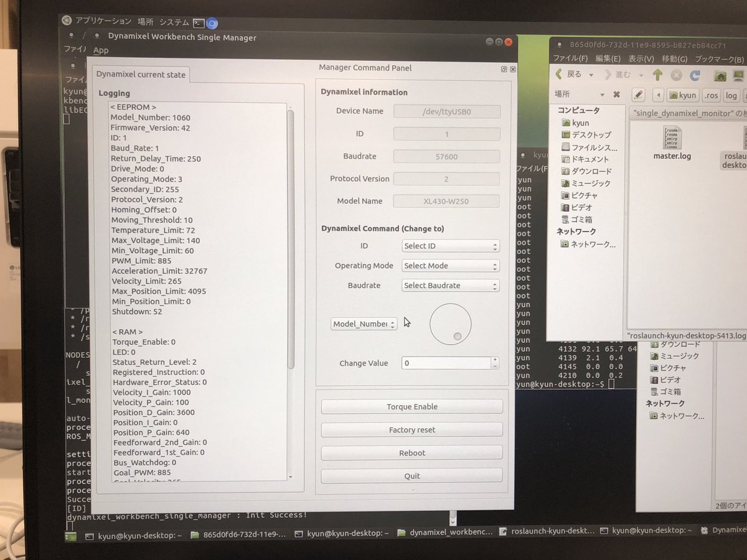Open ダウンロード in upper sidebar

(x=586, y=171)
